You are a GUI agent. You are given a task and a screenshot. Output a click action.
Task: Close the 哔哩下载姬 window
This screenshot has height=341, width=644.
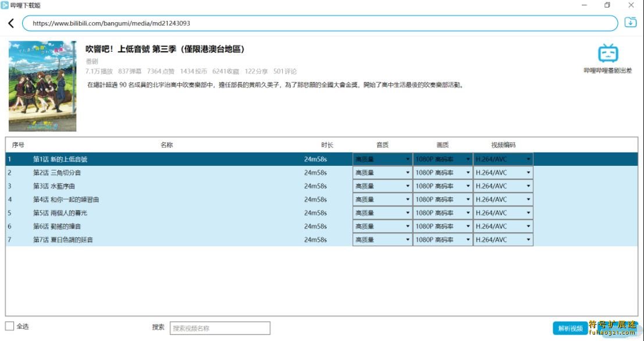point(631,5)
